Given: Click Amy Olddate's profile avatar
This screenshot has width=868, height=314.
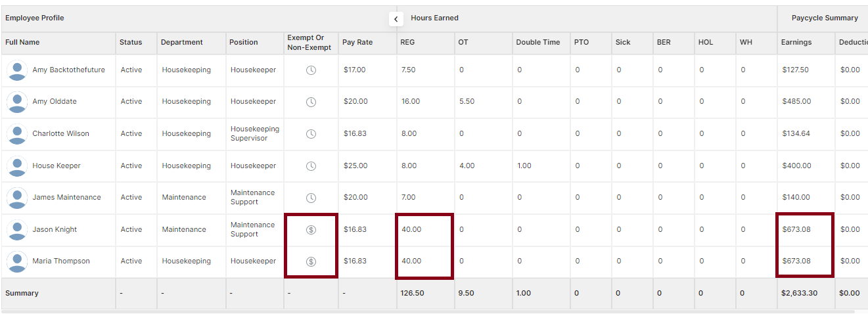Looking at the screenshot, I should click(x=17, y=102).
